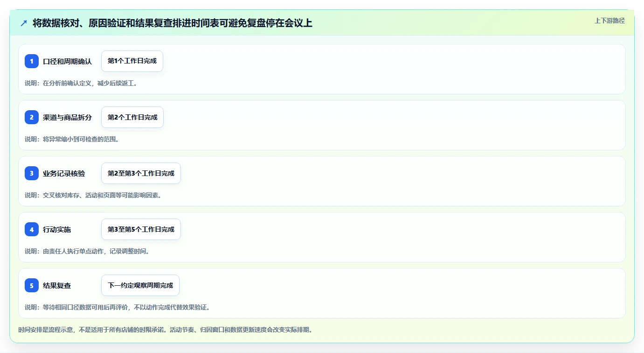Click the note 在分析前确认定义，减少后续返工
644x353 pixels.
[x=81, y=83]
